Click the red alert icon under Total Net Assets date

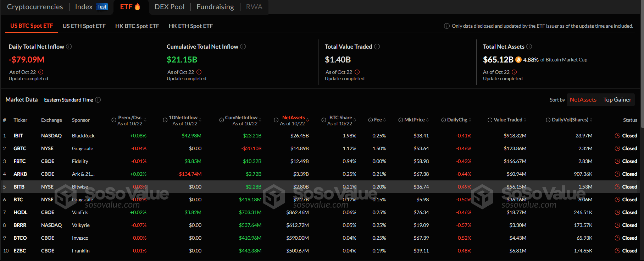pyautogui.click(x=514, y=72)
